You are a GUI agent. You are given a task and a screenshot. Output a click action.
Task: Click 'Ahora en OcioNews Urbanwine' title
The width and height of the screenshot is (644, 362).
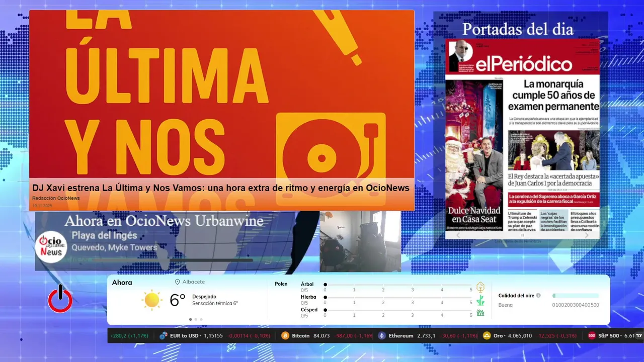pyautogui.click(x=164, y=221)
